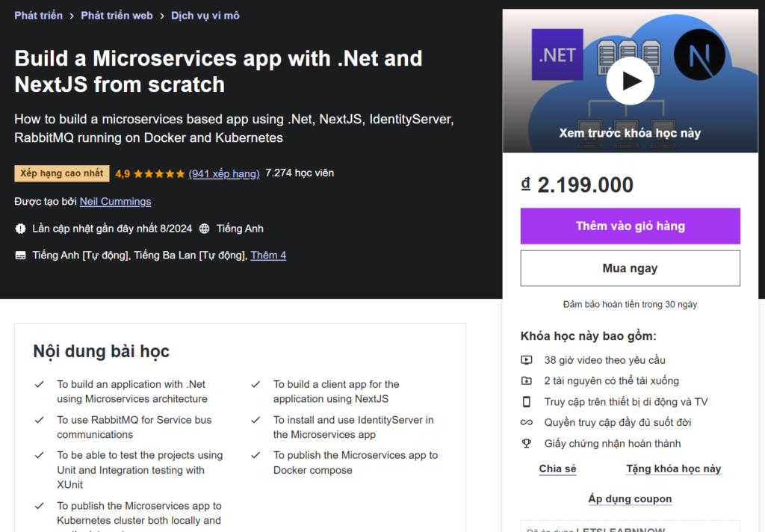Click Áp dụng coupon link
Image resolution: width=765 pixels, height=532 pixels.
point(630,499)
